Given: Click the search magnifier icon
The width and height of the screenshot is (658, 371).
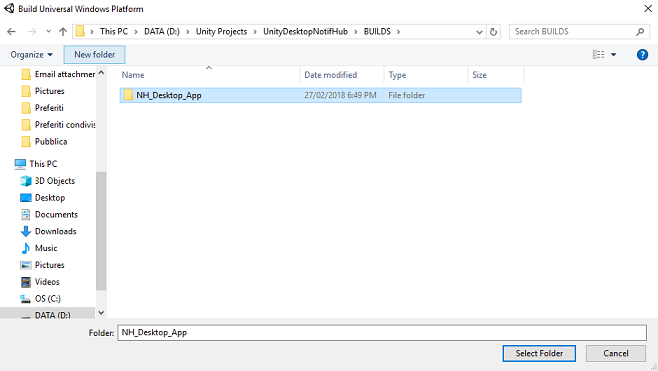Looking at the screenshot, I should pos(640,31).
